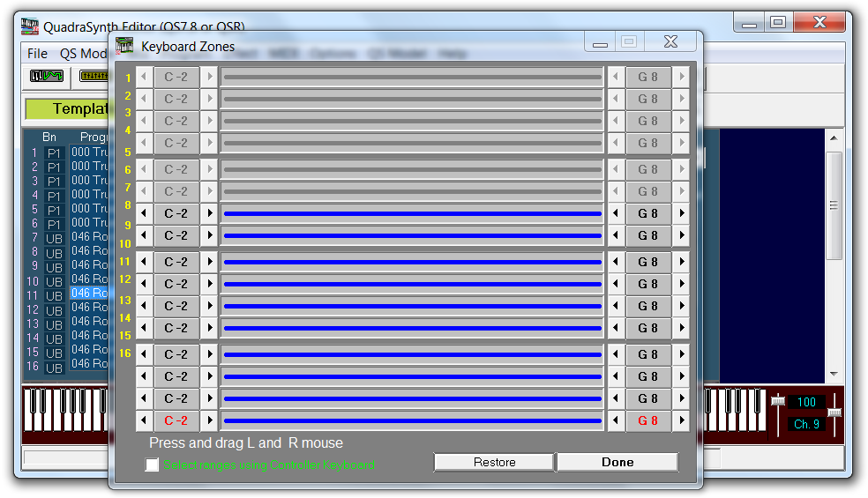The width and height of the screenshot is (868, 498).
Task: Enable Select ranges using Controller Keyboard
Action: click(153, 465)
